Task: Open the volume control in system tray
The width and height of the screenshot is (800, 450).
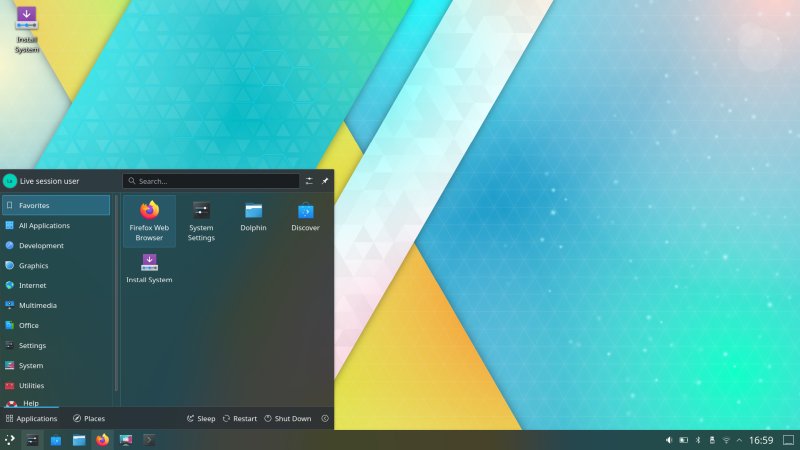Action: pyautogui.click(x=669, y=440)
